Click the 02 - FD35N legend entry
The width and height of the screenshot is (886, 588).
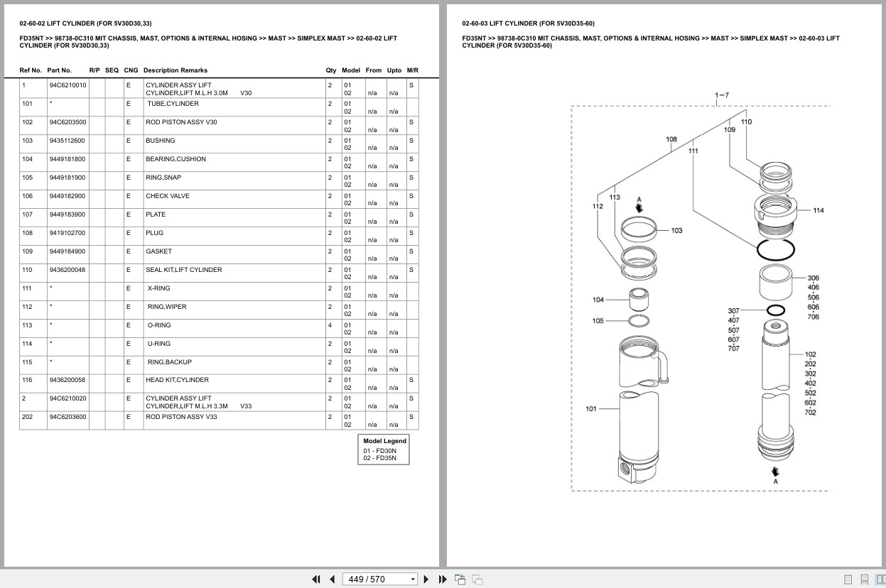[x=380, y=459]
